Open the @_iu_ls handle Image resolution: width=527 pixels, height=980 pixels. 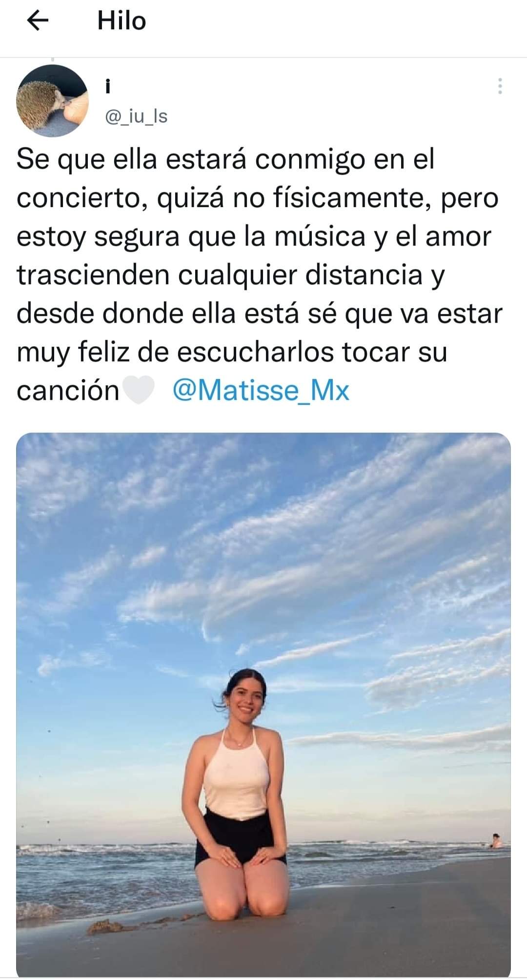[136, 116]
